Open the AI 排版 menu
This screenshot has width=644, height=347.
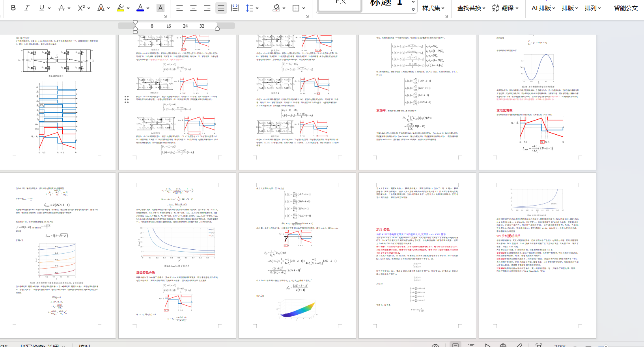coord(543,8)
